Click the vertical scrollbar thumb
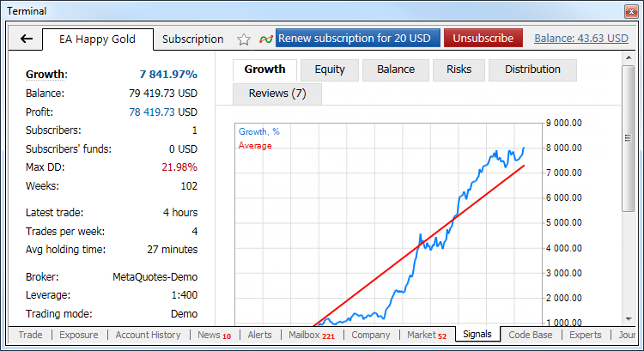 pos(629,138)
